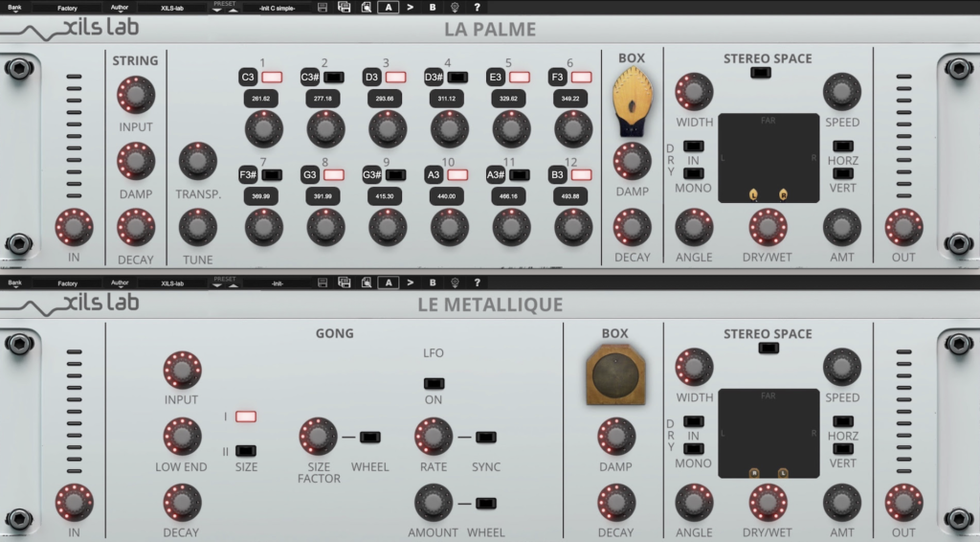
Task: Open the settings gear icon in Le Metallique toolbar
Action: [x=455, y=283]
